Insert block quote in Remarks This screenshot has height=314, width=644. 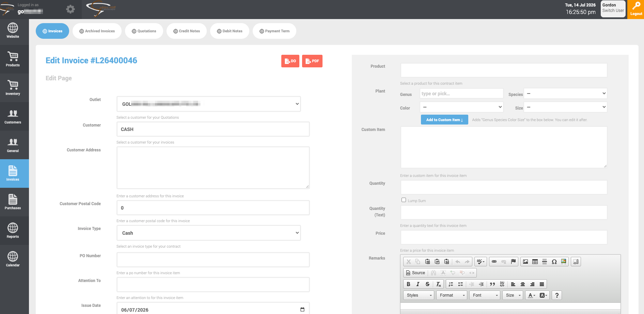pos(492,284)
